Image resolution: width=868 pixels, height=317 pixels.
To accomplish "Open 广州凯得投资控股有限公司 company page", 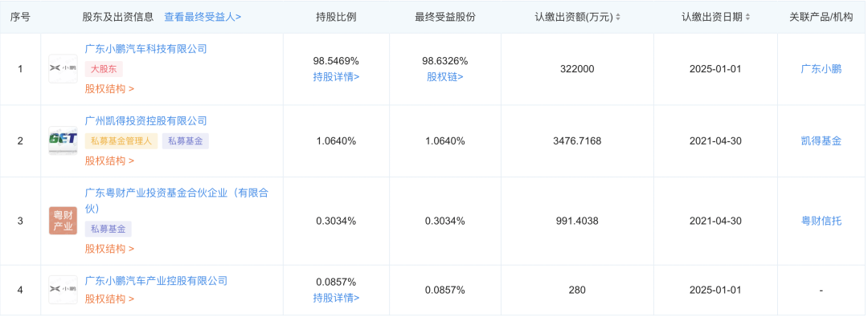I will pos(145,120).
